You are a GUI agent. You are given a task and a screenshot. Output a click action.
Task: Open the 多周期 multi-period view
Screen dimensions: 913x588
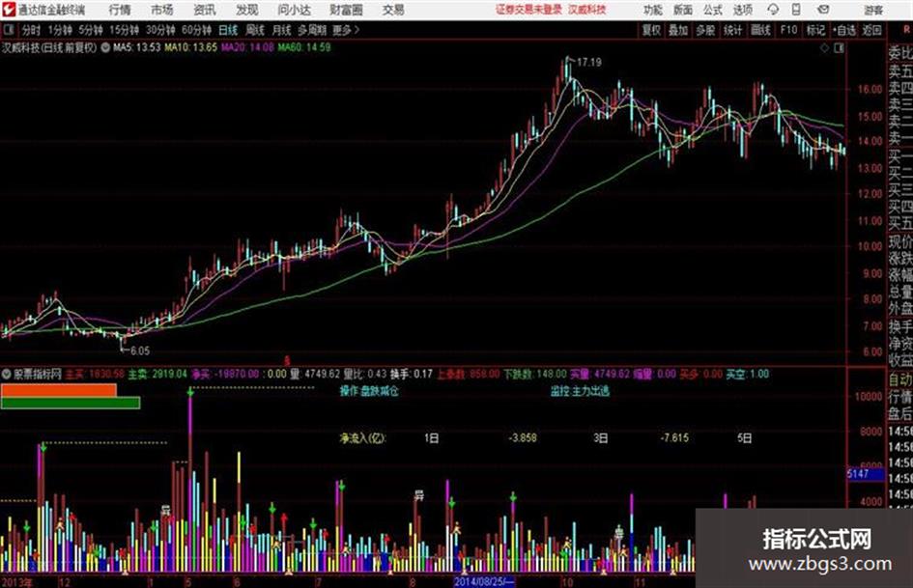(x=312, y=30)
